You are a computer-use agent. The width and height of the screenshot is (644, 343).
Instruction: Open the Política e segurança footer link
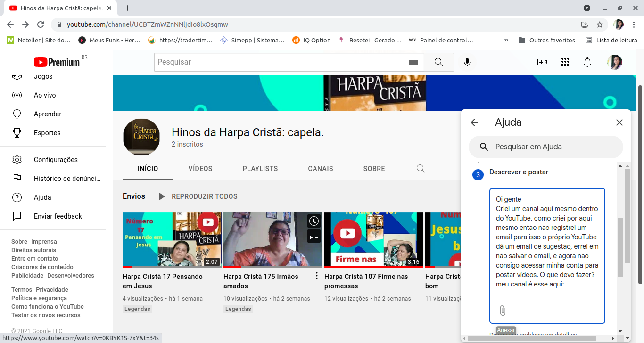[x=39, y=298]
